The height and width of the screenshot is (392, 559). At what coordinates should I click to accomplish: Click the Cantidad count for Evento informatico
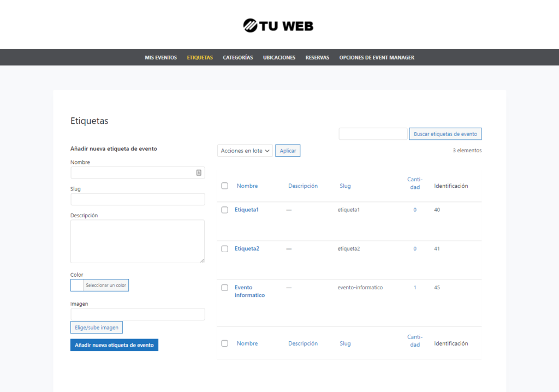coord(414,287)
